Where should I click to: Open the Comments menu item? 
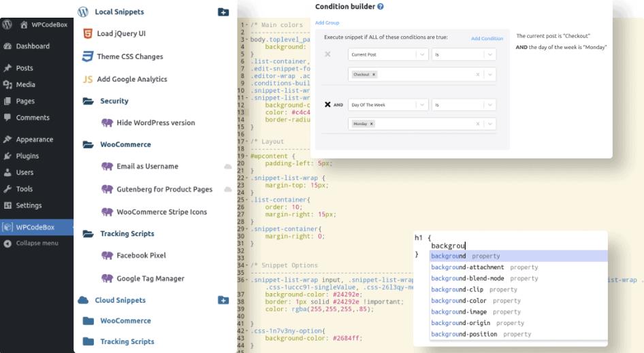(x=33, y=118)
